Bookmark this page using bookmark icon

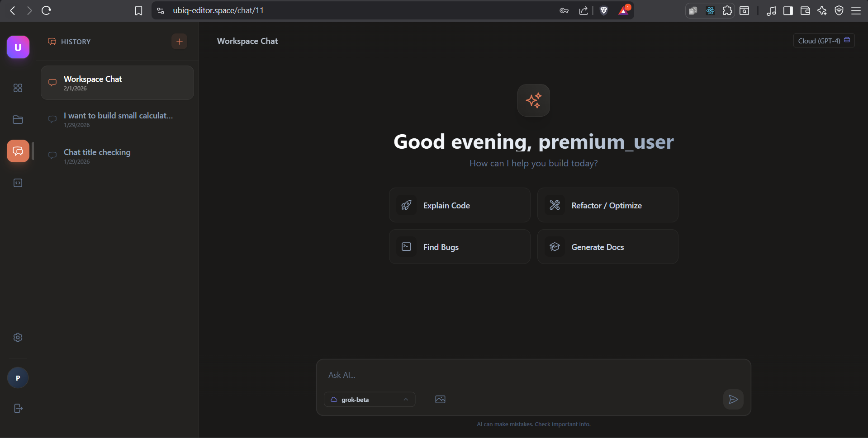(138, 10)
